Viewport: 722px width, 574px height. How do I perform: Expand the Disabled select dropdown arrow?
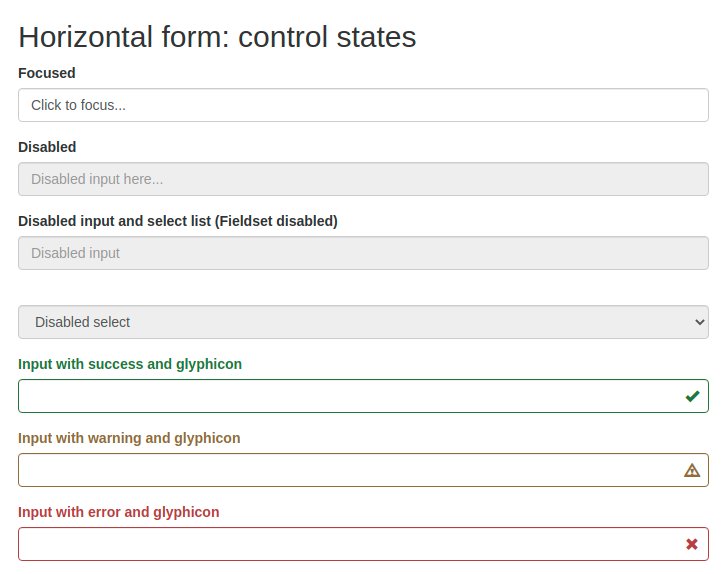click(699, 322)
